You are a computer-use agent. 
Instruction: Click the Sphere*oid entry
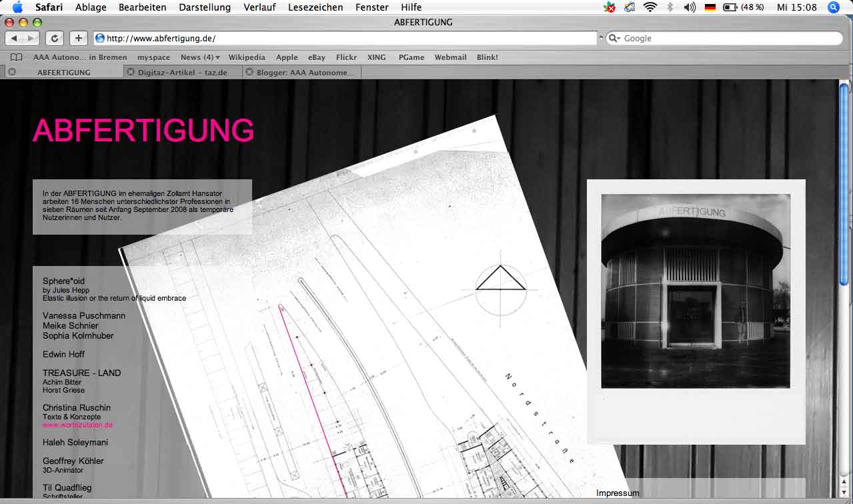coord(63,281)
